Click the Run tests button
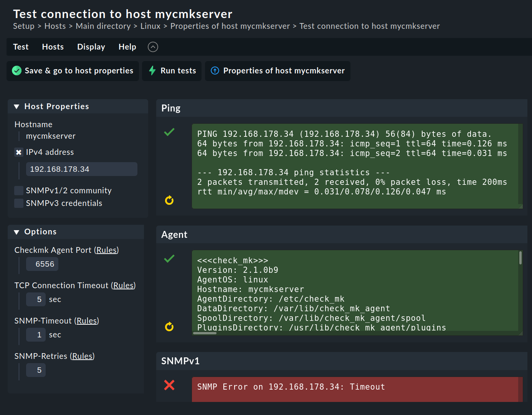Image resolution: width=532 pixels, height=415 pixels. point(172,71)
